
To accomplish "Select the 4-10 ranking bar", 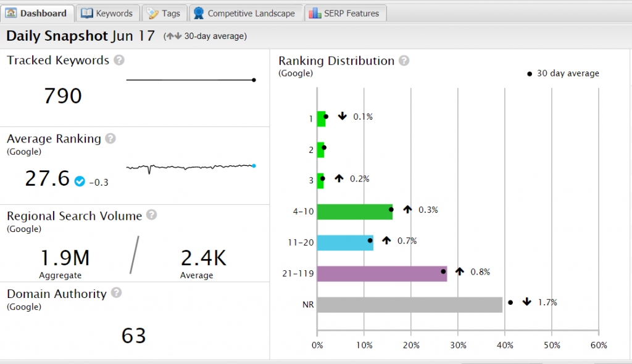I will click(x=355, y=212).
